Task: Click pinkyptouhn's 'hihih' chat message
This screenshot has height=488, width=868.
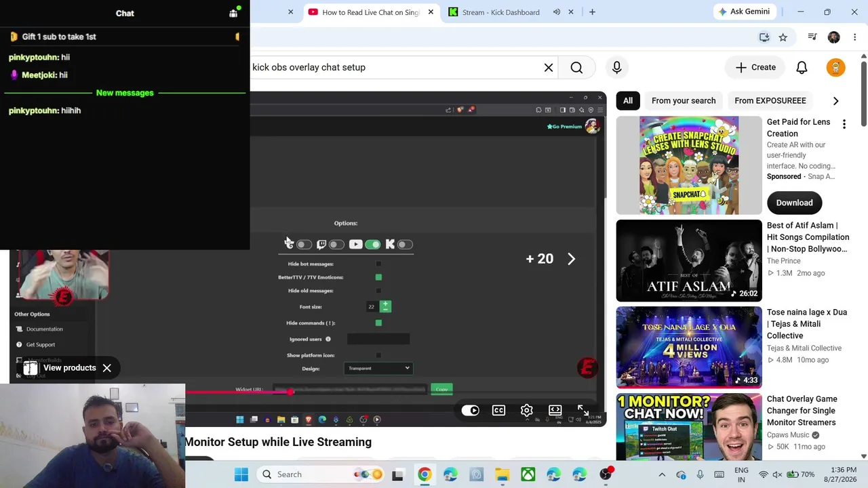Action: 45,110
